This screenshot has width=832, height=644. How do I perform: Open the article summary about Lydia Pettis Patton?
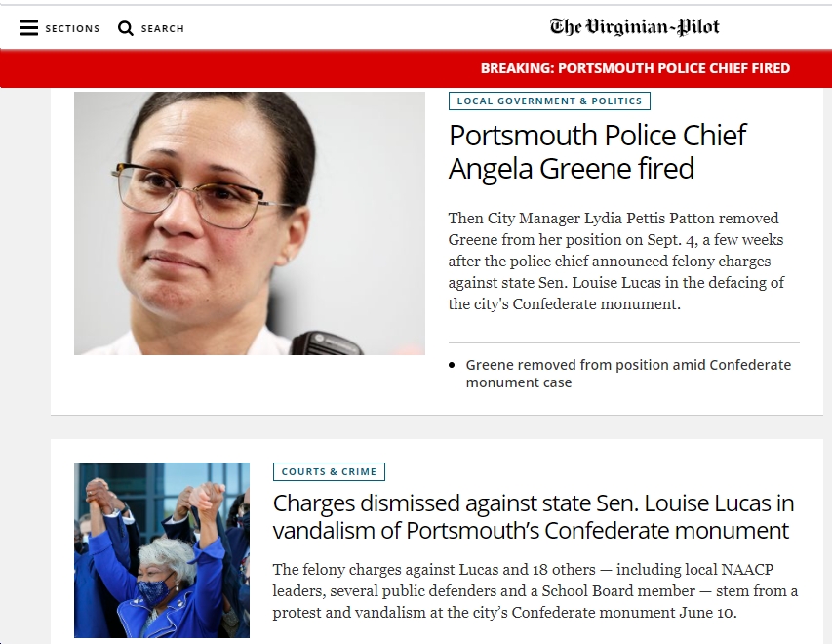pos(616,261)
